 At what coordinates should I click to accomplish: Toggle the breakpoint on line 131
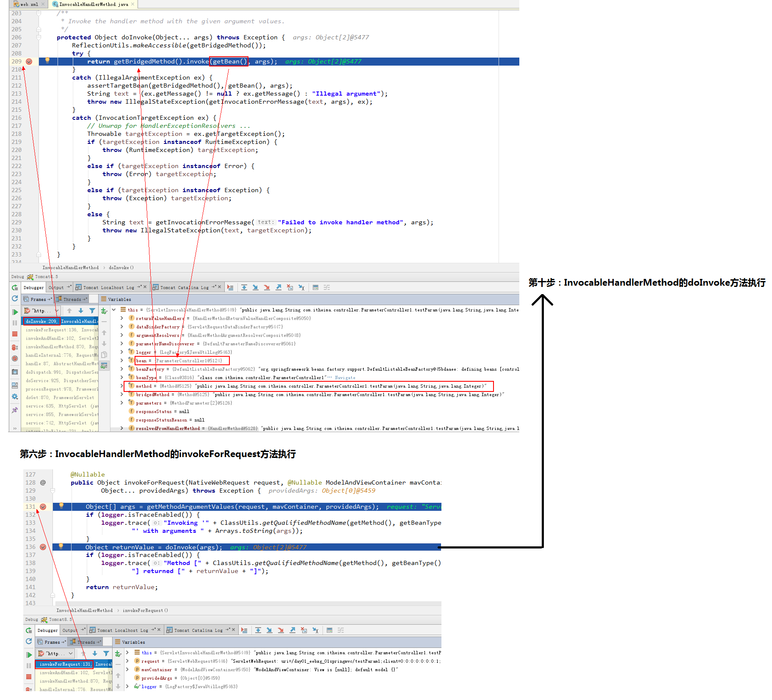click(43, 507)
